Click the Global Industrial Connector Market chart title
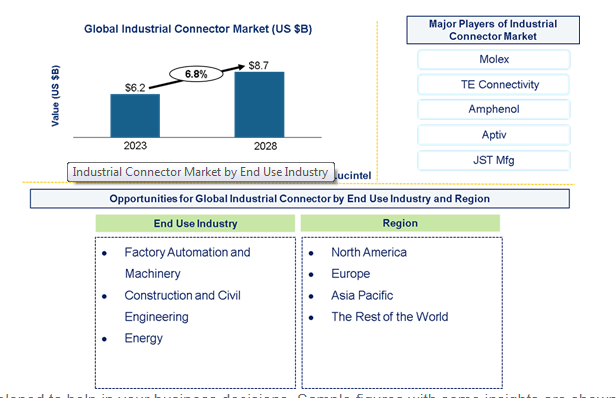 point(198,29)
